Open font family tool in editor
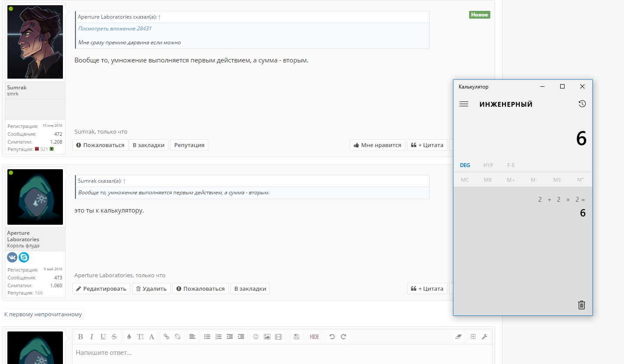Screen dimensions: 624x364 [151, 337]
